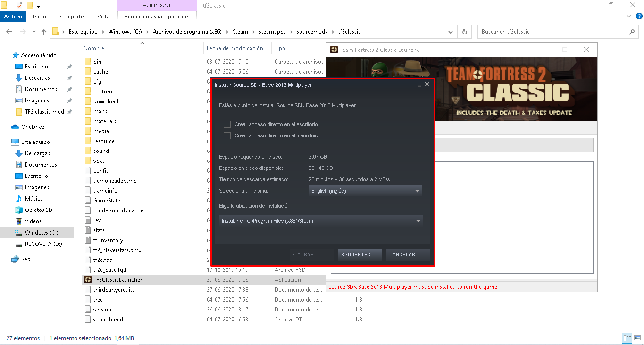Check desktop shortcut option 'Crear acceso directo en el escritorio'
The height and width of the screenshot is (345, 644).
(227, 124)
